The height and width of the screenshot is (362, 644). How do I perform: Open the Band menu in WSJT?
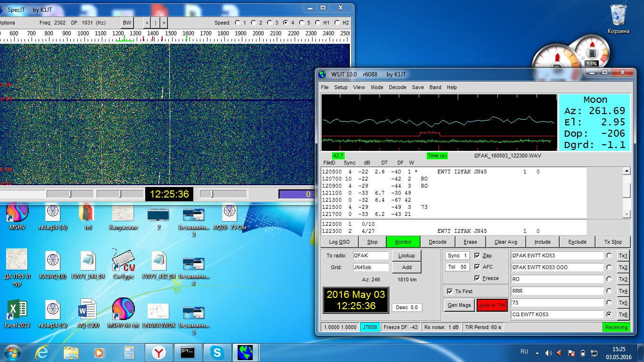coord(435,87)
